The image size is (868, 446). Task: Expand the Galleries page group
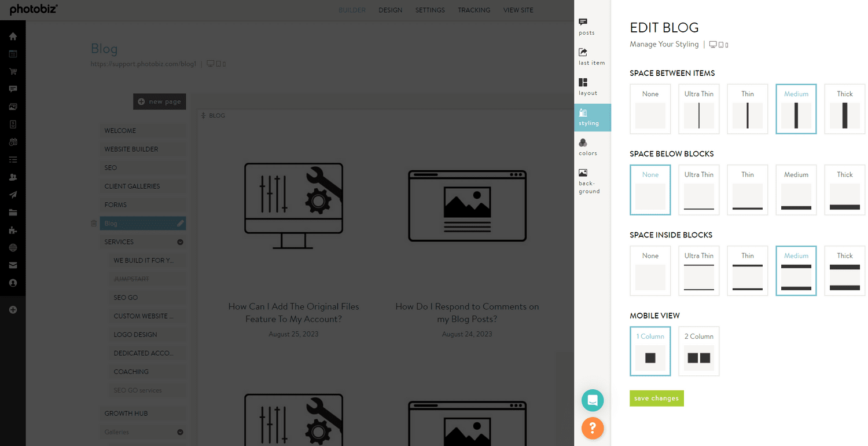(x=179, y=432)
